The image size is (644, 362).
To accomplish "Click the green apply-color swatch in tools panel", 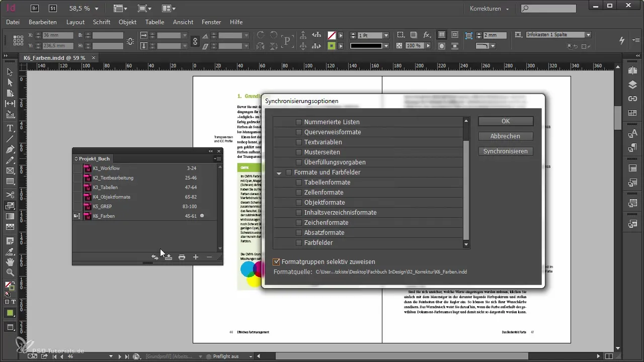I will coord(10,313).
